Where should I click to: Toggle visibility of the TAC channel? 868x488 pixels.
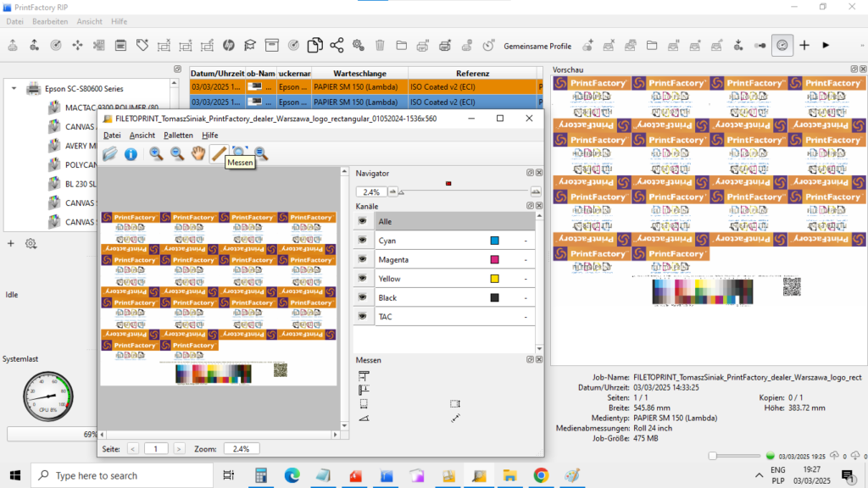click(363, 315)
